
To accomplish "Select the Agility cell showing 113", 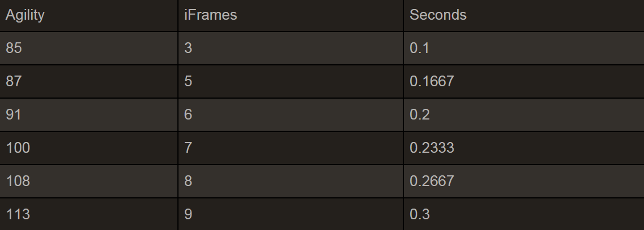I will point(18,215).
